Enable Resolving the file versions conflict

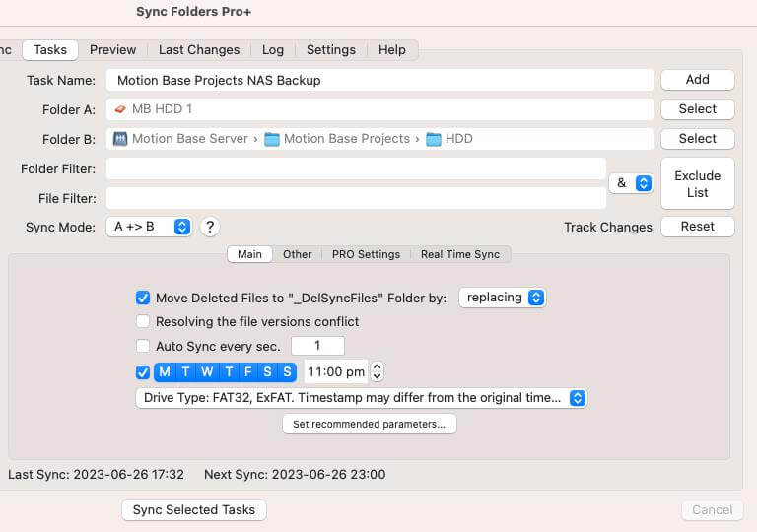[x=143, y=321]
